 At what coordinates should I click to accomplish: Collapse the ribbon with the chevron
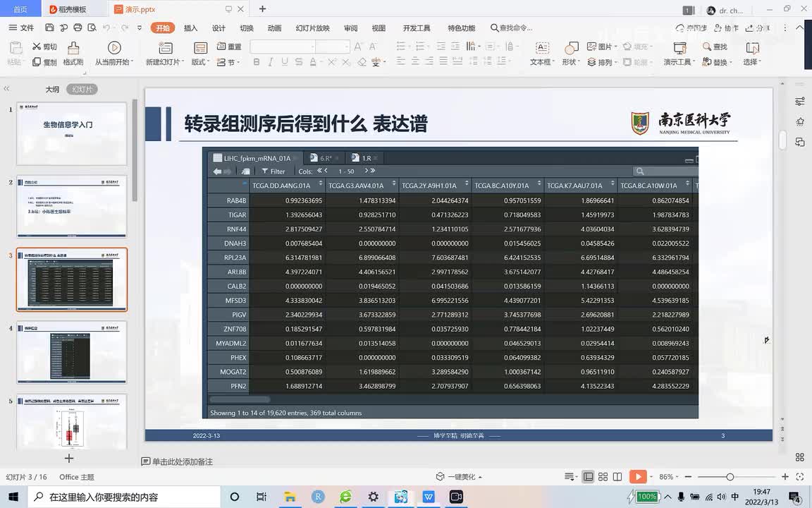799,28
